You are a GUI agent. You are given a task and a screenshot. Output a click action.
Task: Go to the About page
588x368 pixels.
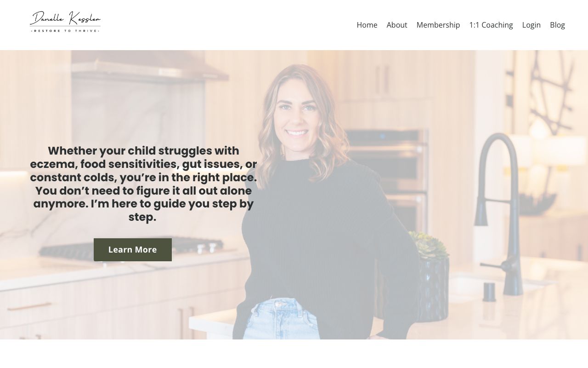point(397,25)
